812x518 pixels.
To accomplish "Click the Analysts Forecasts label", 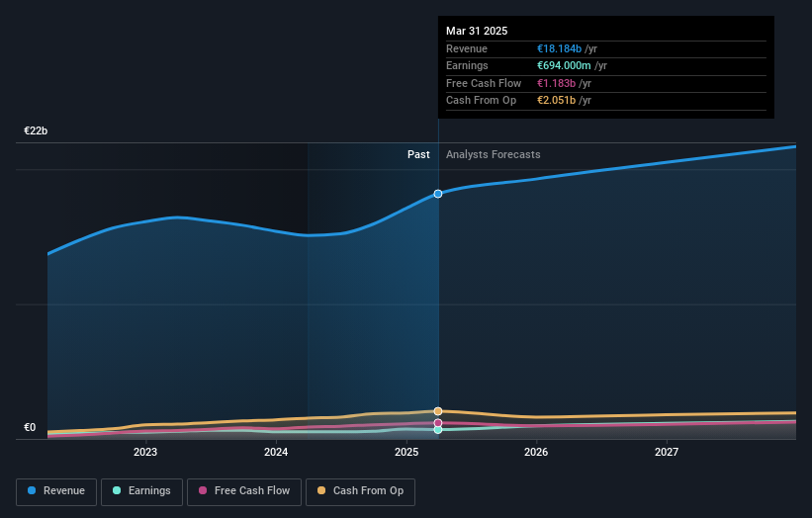I will point(493,155).
